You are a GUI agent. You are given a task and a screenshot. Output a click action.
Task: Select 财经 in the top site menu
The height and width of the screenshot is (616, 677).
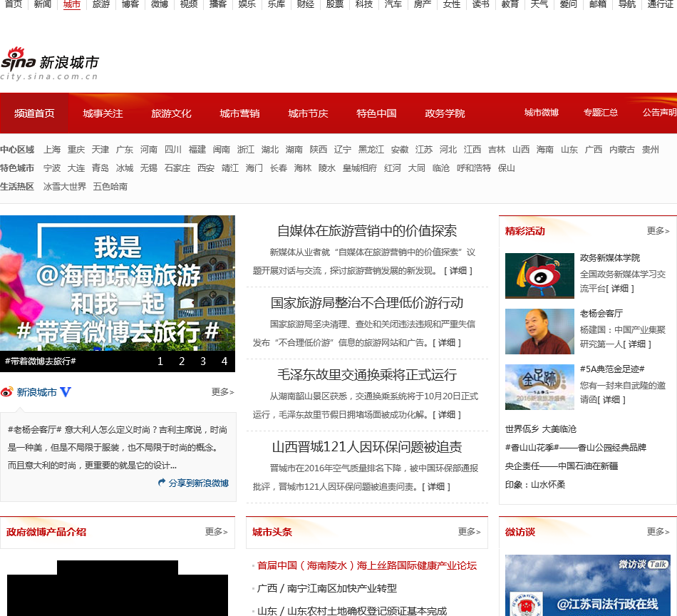pyautogui.click(x=305, y=4)
